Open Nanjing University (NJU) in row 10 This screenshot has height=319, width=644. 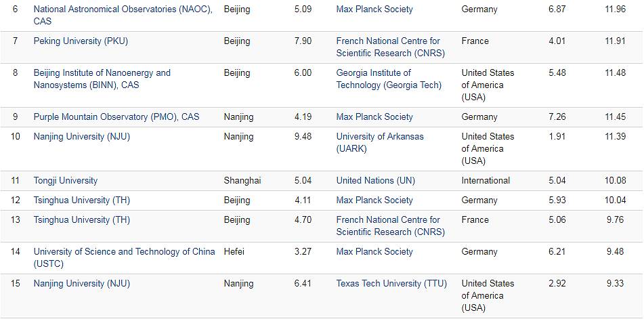pyautogui.click(x=82, y=137)
